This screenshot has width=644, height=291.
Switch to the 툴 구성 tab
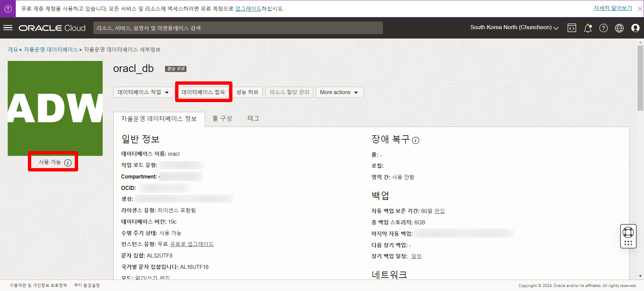coord(222,119)
